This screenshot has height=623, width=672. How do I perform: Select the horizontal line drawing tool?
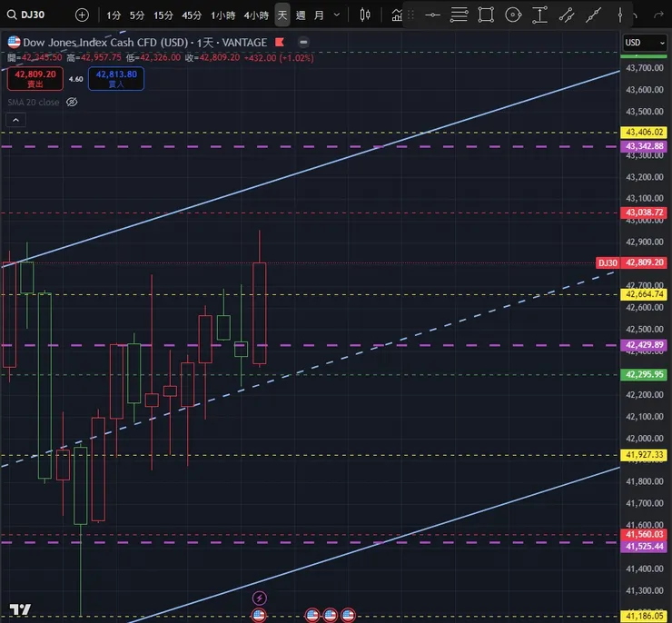tap(432, 15)
